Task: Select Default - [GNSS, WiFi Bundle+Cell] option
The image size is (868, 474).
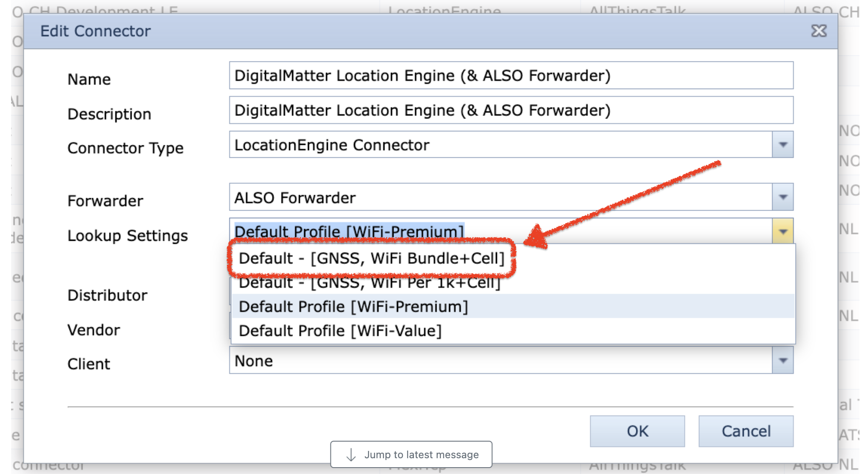Action: (x=371, y=259)
